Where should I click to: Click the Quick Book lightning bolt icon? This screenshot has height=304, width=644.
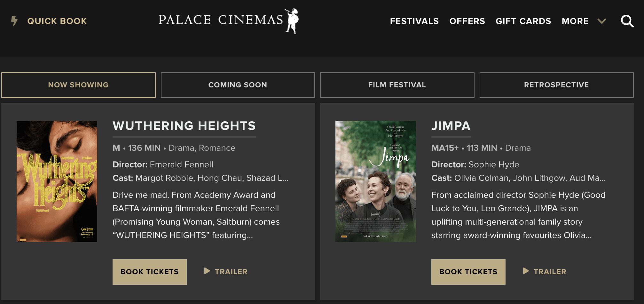point(14,21)
